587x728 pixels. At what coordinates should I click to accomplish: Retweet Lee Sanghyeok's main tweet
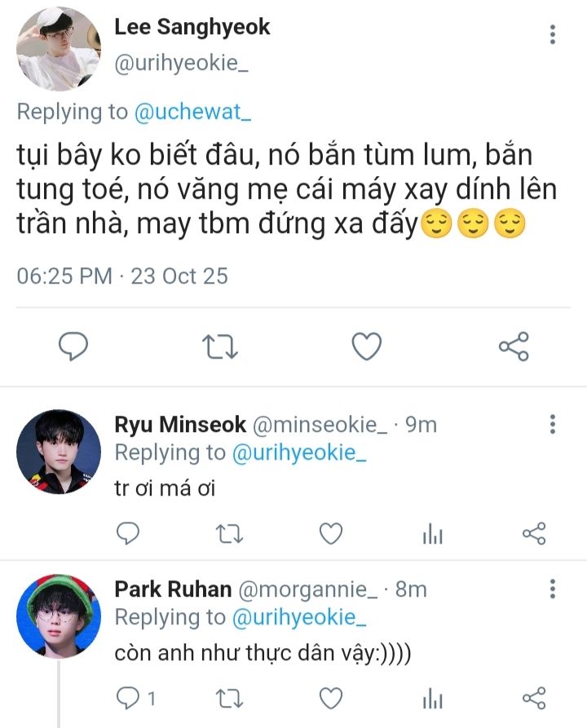[219, 347]
